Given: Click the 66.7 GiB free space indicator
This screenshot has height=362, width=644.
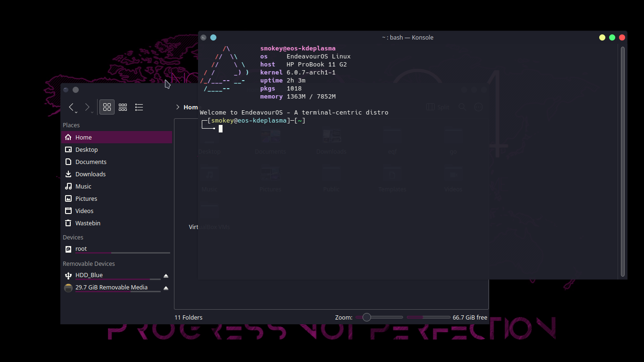Looking at the screenshot, I should [470, 318].
